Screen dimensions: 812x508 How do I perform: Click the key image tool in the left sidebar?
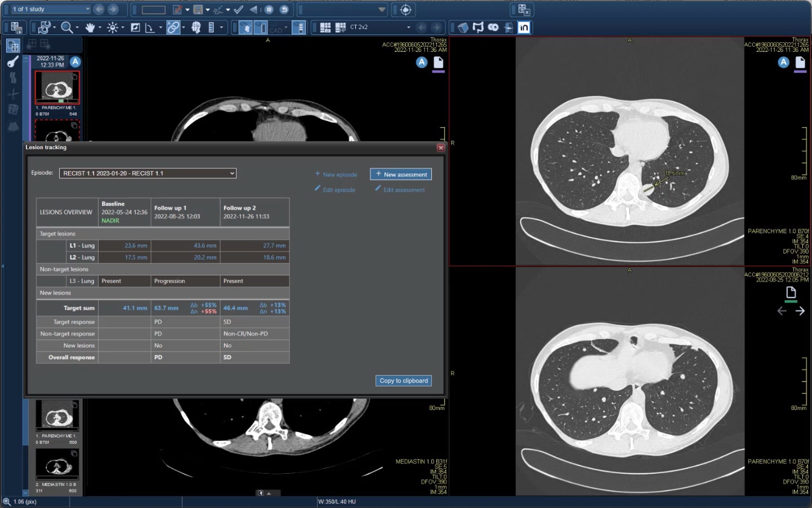[x=12, y=62]
